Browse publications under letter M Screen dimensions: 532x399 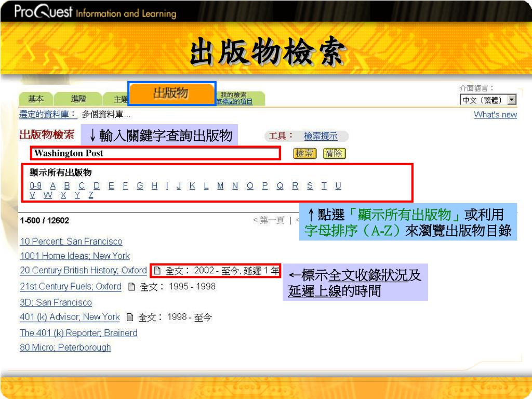click(x=220, y=185)
